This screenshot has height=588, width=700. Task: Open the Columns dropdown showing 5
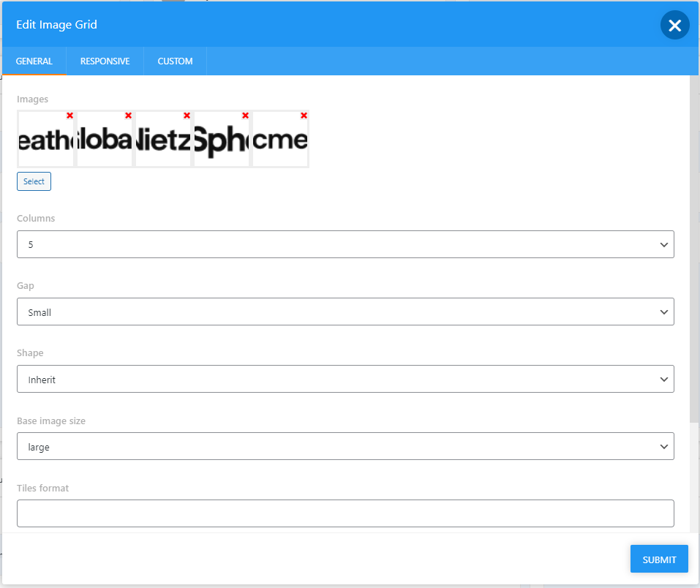[x=345, y=244]
